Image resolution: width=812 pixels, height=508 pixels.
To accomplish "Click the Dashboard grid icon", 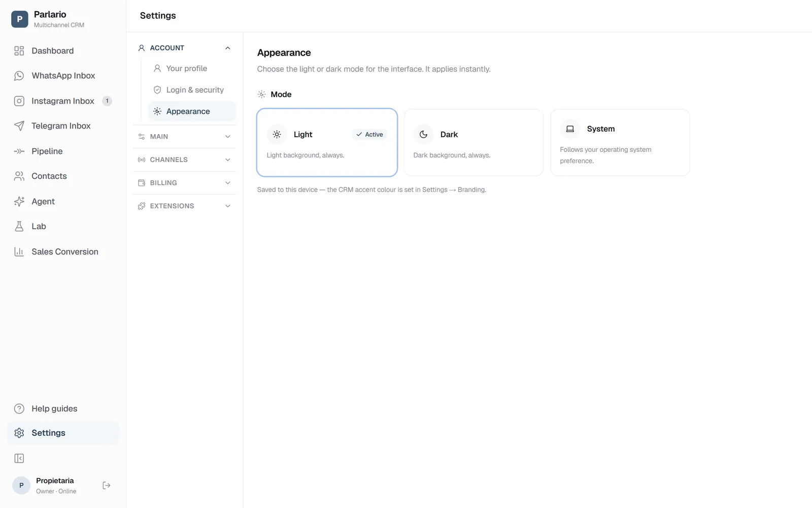I will [x=19, y=51].
